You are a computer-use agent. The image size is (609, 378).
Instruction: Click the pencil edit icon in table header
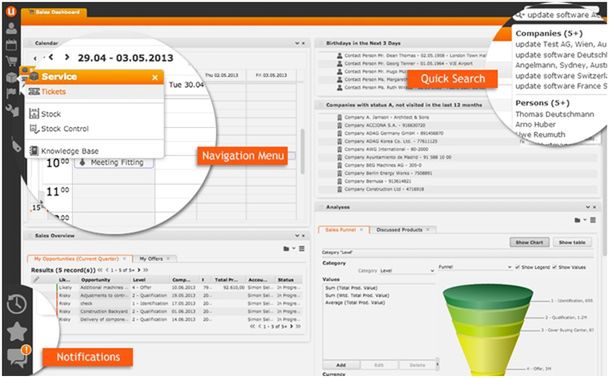tap(36, 279)
